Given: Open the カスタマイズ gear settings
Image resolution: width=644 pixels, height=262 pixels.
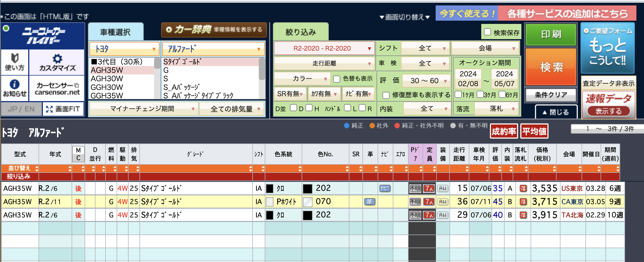Looking at the screenshot, I should click(x=57, y=62).
